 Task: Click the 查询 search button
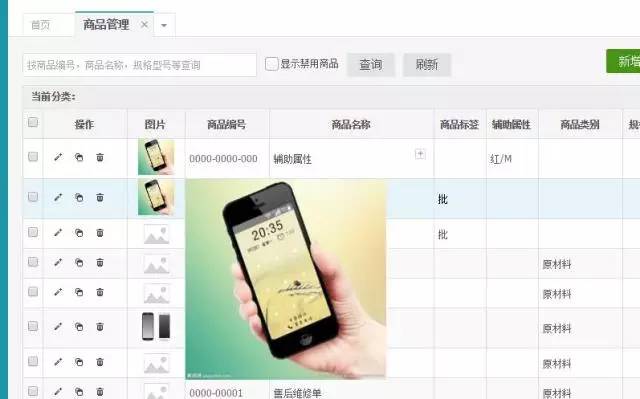[x=371, y=64]
